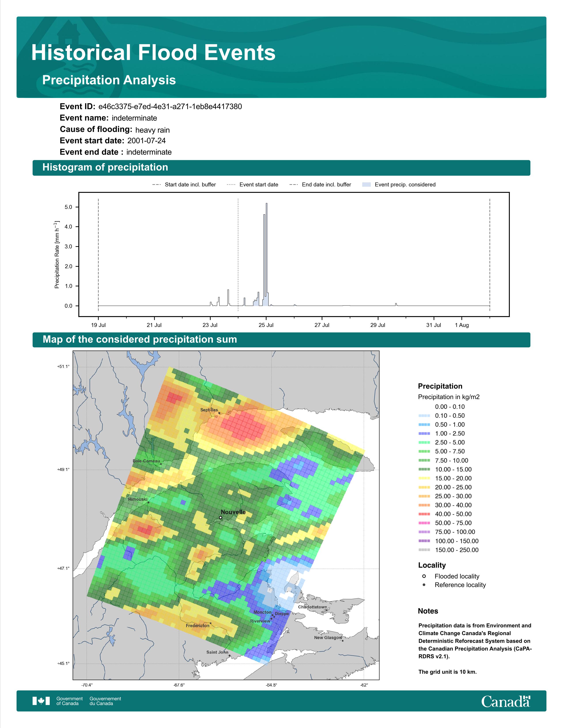Screen dimensions: 563x728
Task: Click the 1 Aug axis label
Action: 462,325
